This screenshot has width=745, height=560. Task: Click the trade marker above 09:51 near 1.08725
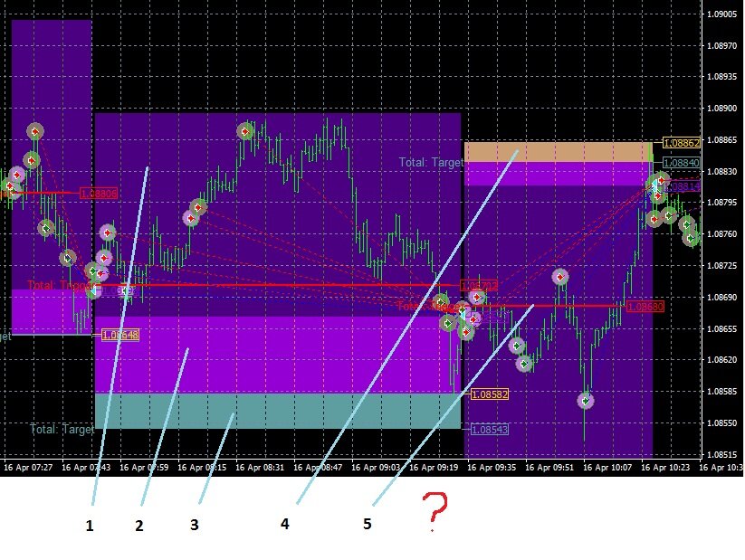pyautogui.click(x=560, y=277)
